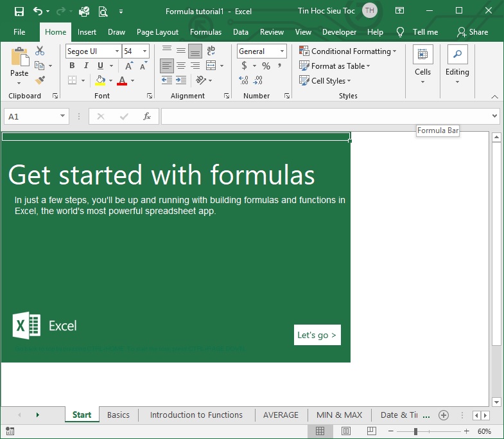
Task: Apply Comma Style
Action: (x=280, y=66)
